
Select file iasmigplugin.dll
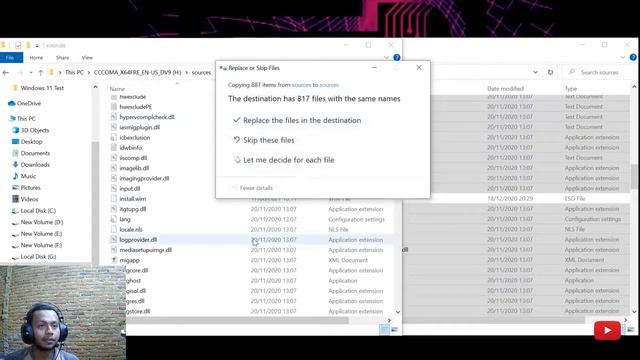[140, 127]
